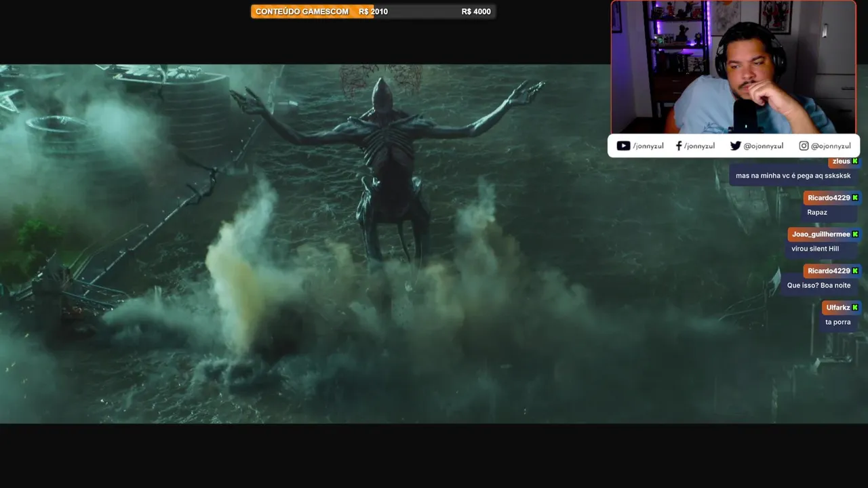Click the "mas na minha vc é pega aq" message

click(793, 176)
